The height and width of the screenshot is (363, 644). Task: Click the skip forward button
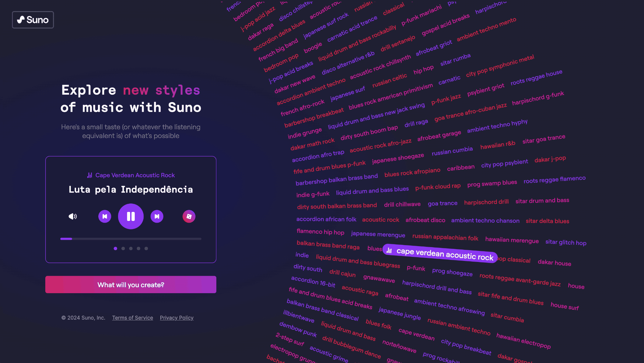(157, 217)
